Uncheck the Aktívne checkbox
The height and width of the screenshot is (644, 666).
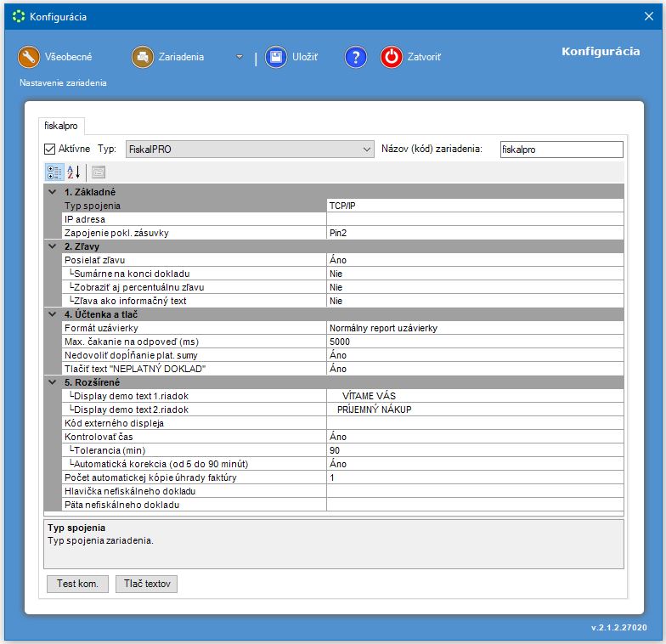tap(50, 149)
